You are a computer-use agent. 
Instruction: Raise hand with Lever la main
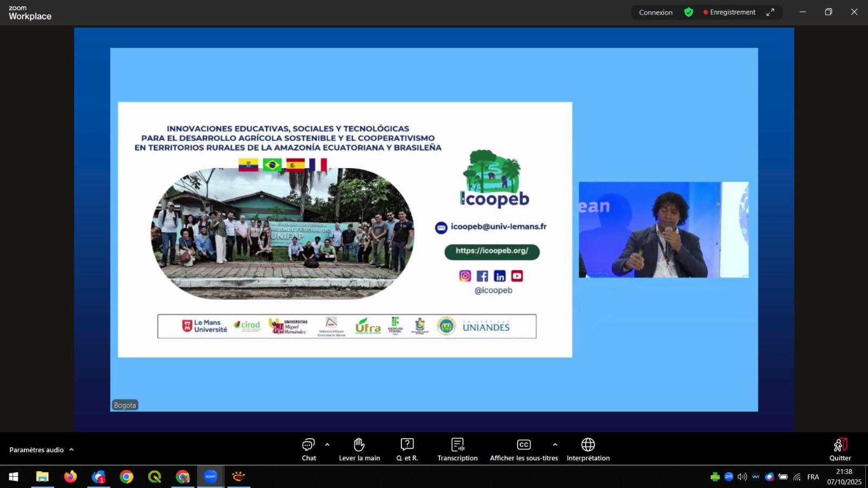tap(359, 450)
